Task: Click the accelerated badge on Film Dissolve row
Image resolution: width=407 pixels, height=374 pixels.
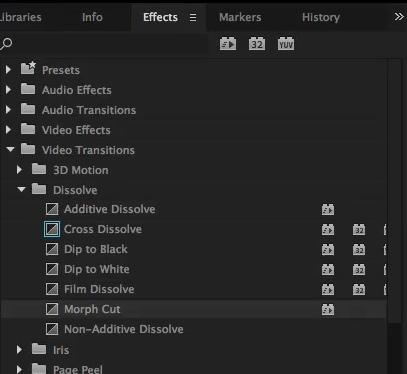Action: 328,289
